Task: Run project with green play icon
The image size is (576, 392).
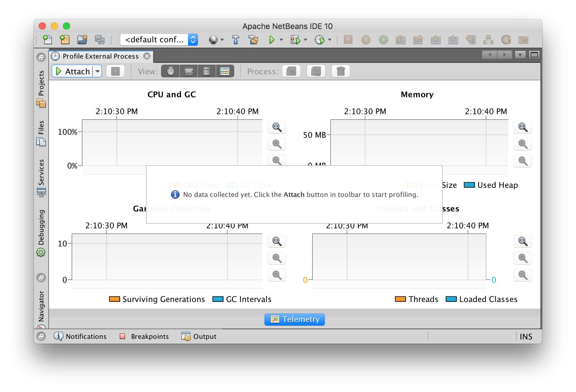Action: 271,40
